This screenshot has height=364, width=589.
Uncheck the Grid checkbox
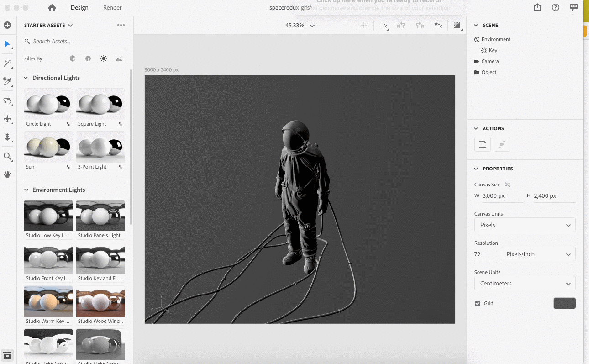[x=478, y=303]
